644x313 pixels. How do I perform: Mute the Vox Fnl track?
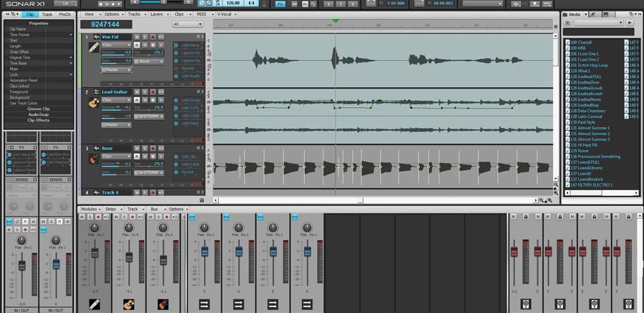[x=137, y=36]
